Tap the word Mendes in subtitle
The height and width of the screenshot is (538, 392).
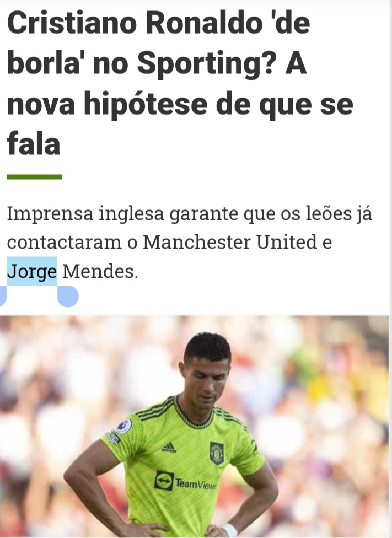(100, 271)
